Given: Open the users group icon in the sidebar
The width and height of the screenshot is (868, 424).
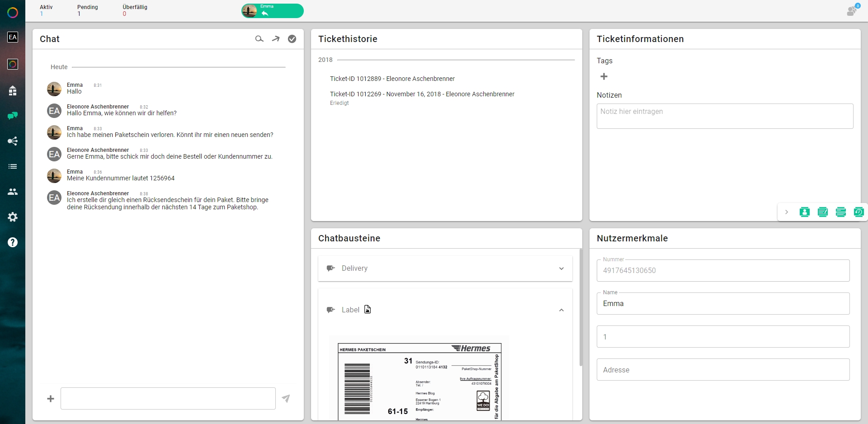Looking at the screenshot, I should point(13,192).
